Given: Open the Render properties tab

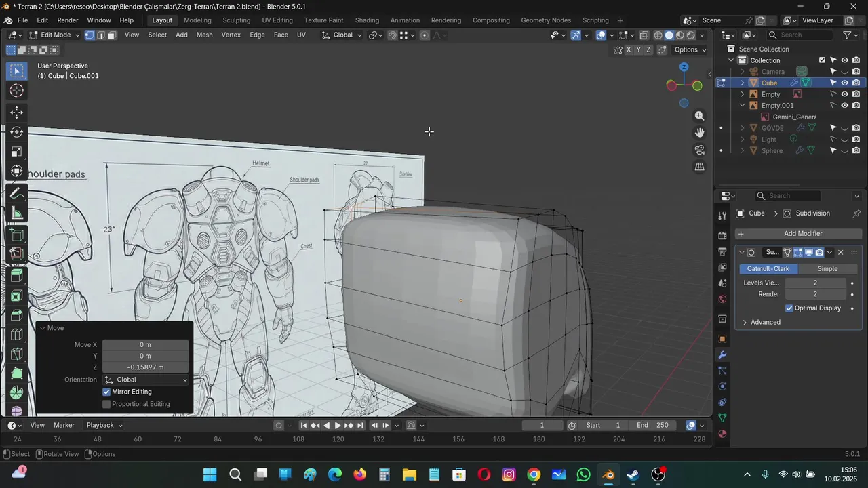Looking at the screenshot, I should [x=722, y=235].
